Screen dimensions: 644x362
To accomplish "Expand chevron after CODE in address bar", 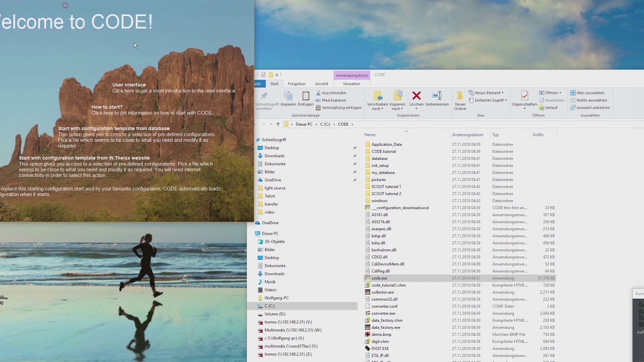I will click(x=353, y=124).
